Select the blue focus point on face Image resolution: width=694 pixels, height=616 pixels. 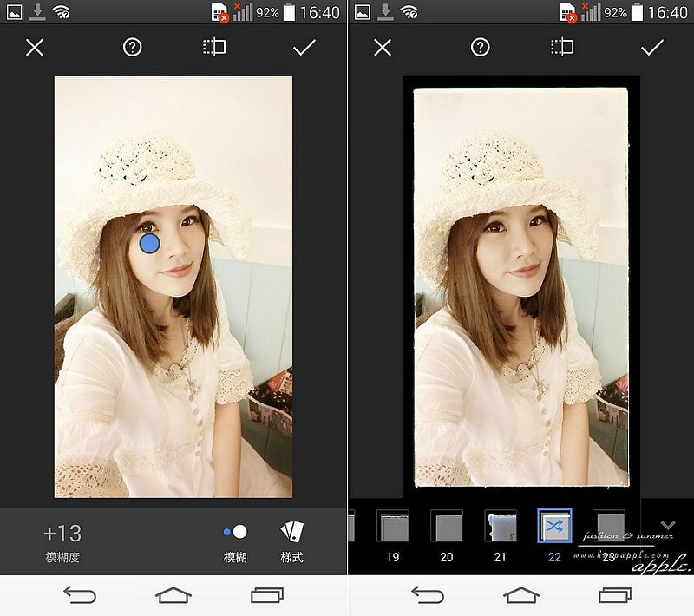click(149, 244)
